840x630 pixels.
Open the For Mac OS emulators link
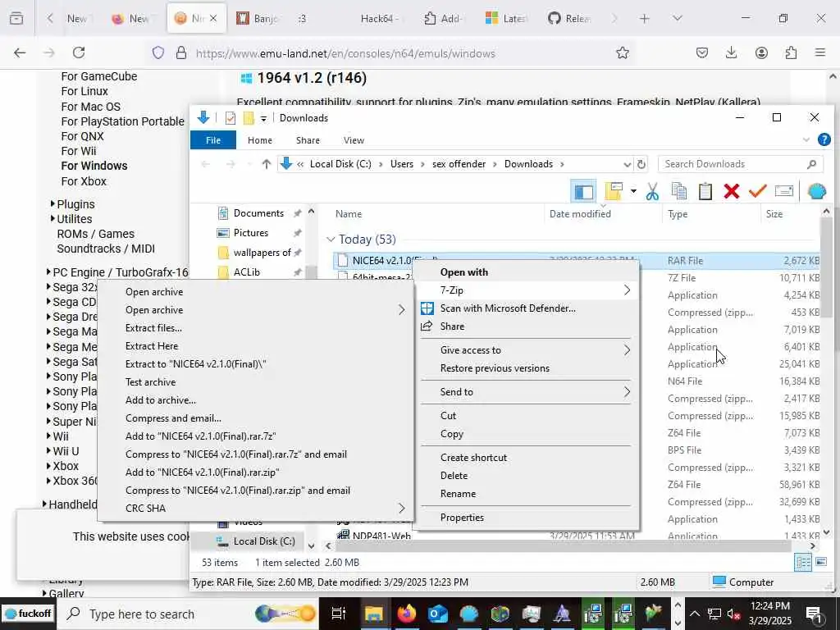pyautogui.click(x=90, y=106)
